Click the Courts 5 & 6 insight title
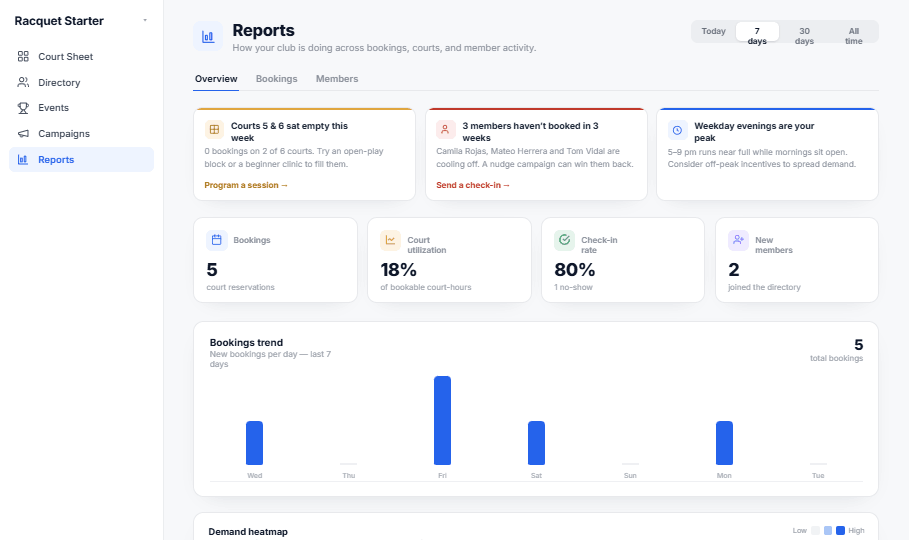 289,132
